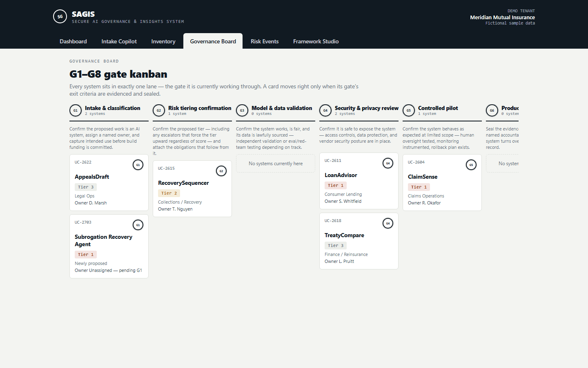Select the Governance Board tab
This screenshot has width=588, height=368.
tap(213, 41)
